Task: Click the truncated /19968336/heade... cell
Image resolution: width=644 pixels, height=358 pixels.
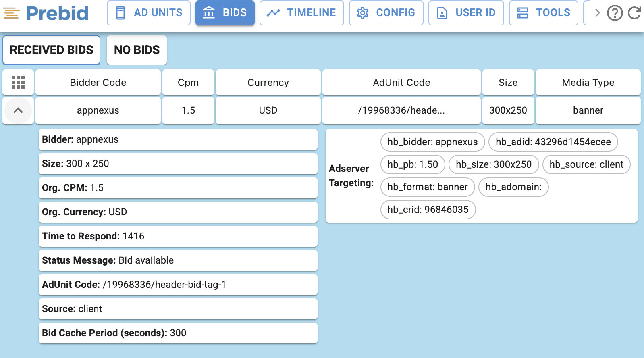Action: pyautogui.click(x=402, y=110)
